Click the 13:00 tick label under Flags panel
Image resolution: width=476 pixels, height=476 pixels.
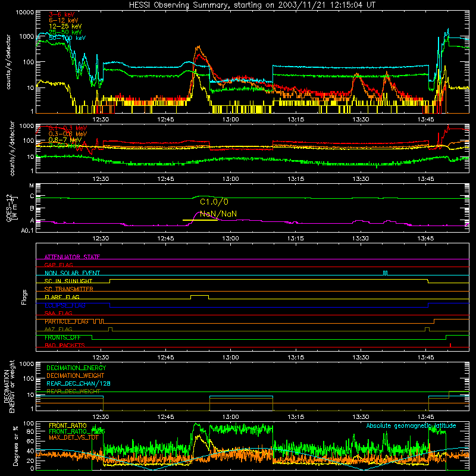coord(230,357)
